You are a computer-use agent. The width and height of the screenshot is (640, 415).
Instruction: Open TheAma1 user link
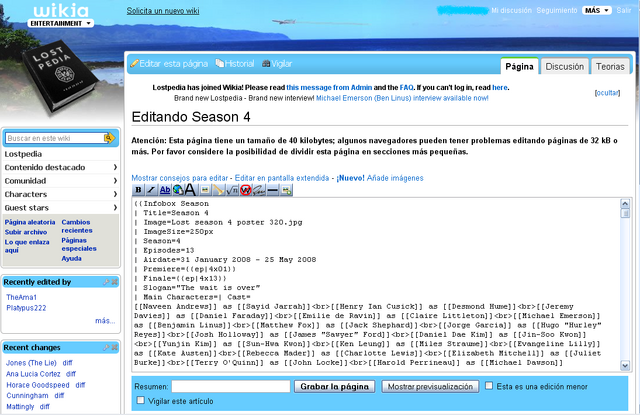tap(21, 297)
